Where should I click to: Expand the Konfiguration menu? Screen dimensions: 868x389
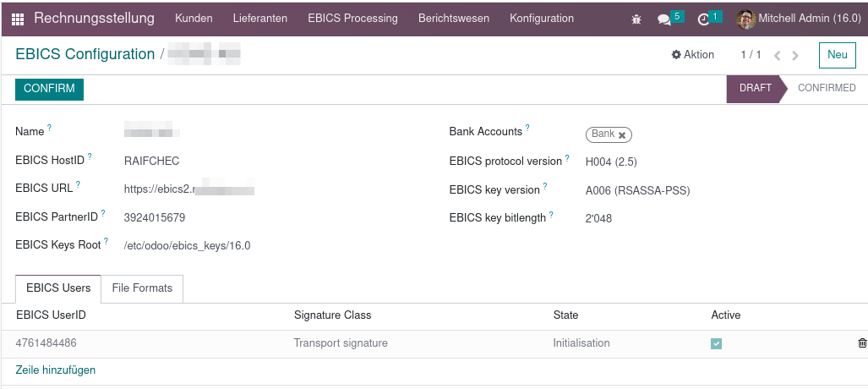click(x=542, y=19)
